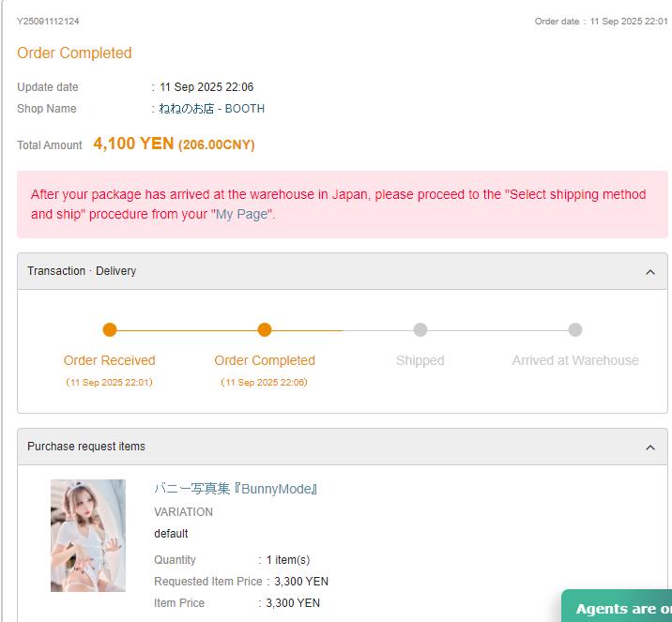
Task: Collapse the Purchase request items chevron
Action: 650,448
